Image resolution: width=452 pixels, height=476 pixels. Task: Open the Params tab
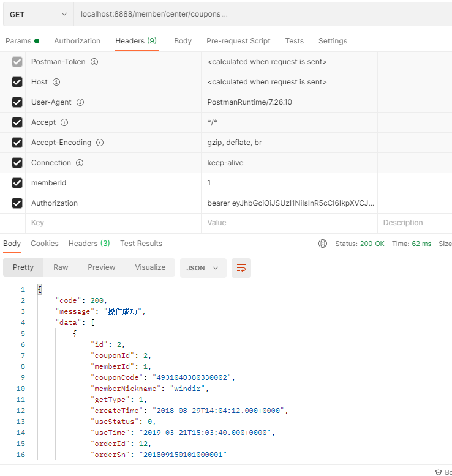[x=22, y=41]
